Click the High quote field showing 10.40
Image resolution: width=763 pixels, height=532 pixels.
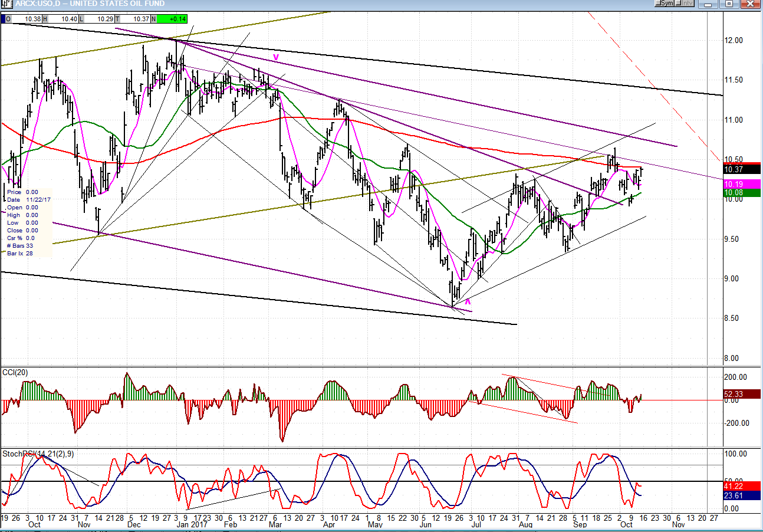61,19
